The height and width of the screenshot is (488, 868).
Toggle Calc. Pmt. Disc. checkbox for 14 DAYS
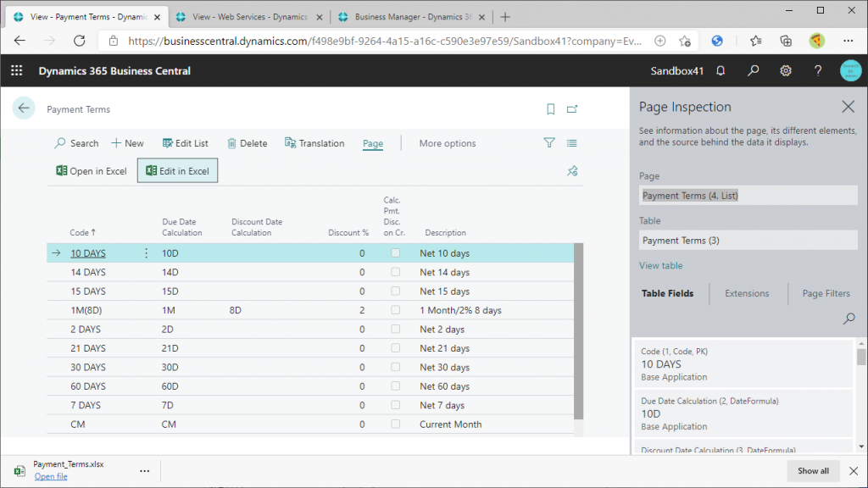click(395, 272)
